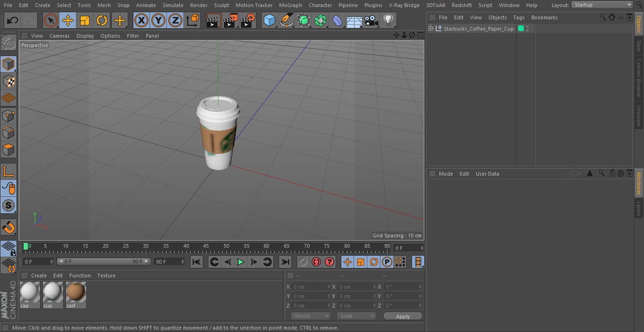This screenshot has width=644, height=332.
Task: Open the materials Texture menu
Action: (x=106, y=275)
